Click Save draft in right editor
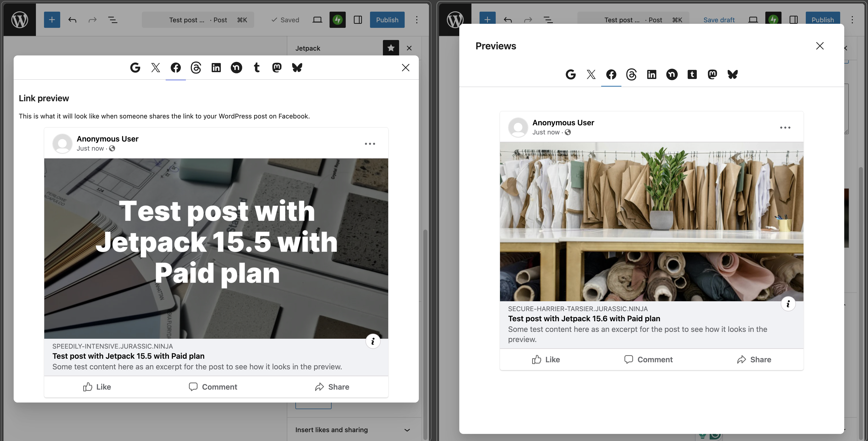868x441 pixels. [719, 20]
